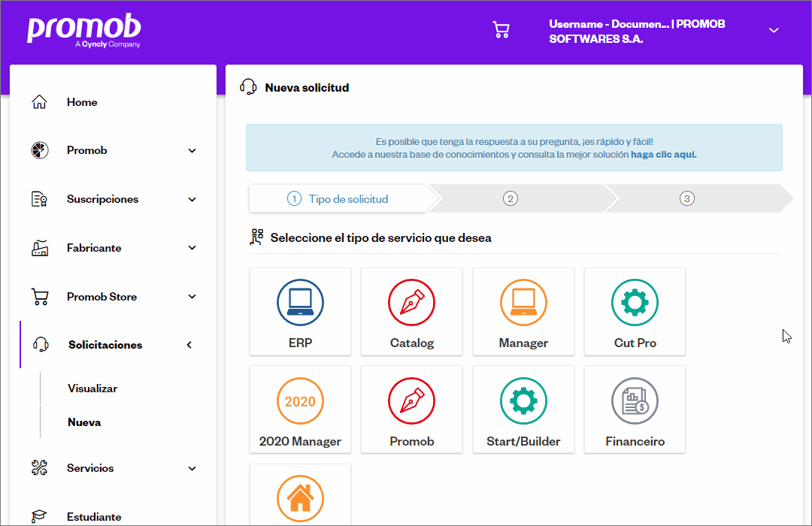Expand the Promob Store menu chevron
Screen dimensions: 812x526
192,297
